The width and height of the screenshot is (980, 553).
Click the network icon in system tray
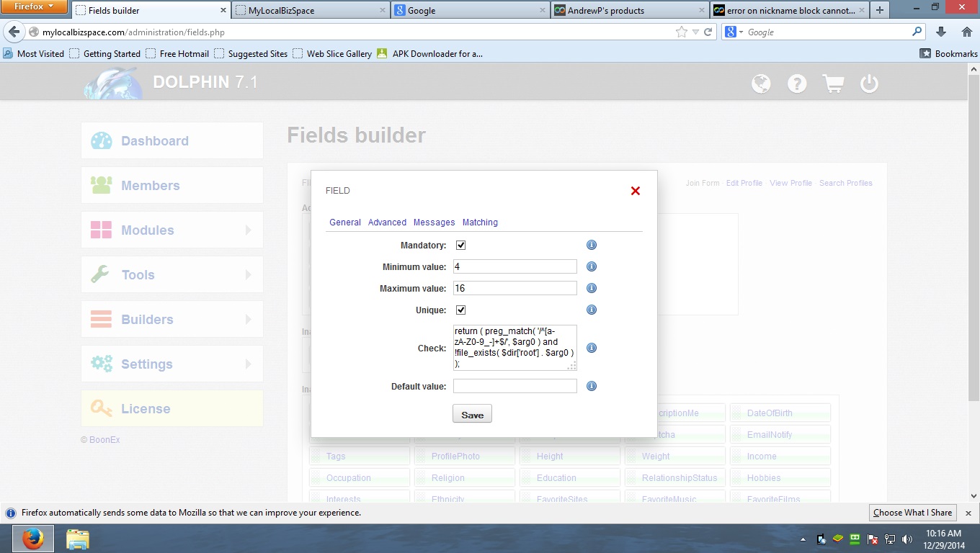coord(890,539)
